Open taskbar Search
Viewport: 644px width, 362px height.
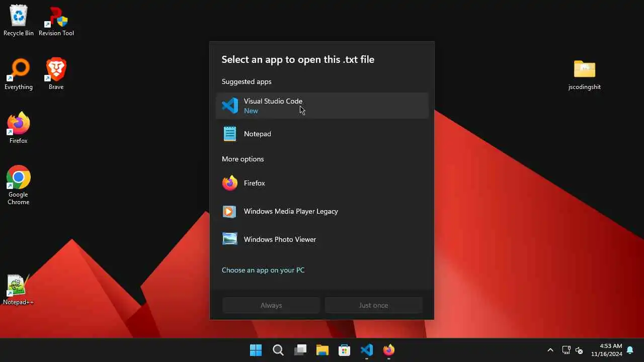pos(278,350)
